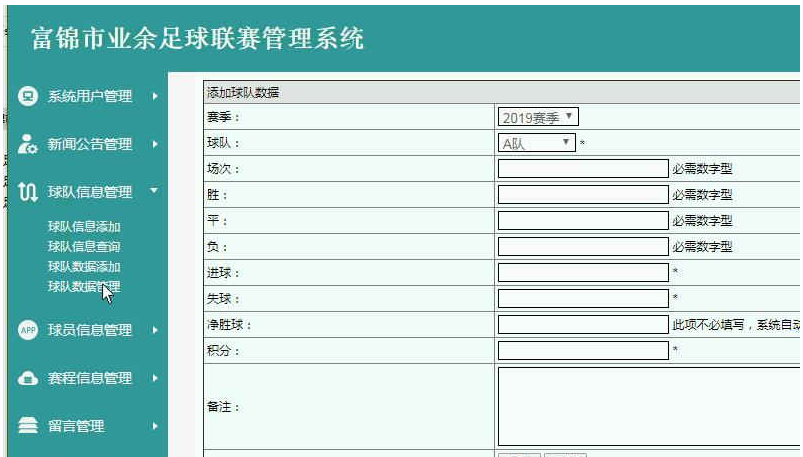Click the 添加球队数据 form header
Viewport: 803px width, 457px height.
243,93
